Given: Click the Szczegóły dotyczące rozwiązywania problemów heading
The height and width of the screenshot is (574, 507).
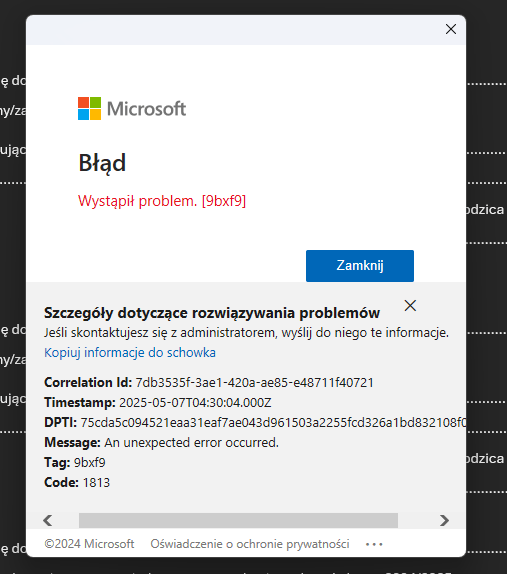Looking at the screenshot, I should tap(212, 313).
